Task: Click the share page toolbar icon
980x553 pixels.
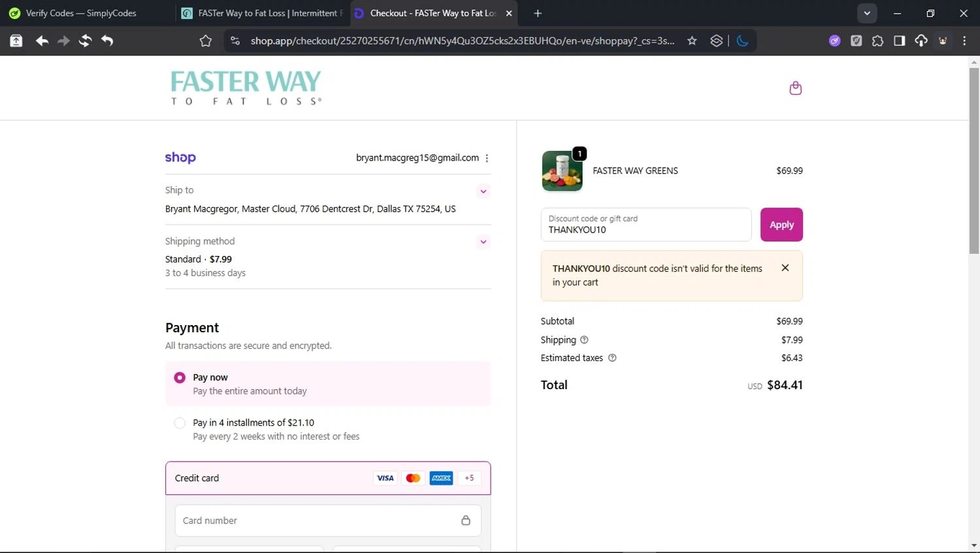Action: pyautogui.click(x=16, y=41)
